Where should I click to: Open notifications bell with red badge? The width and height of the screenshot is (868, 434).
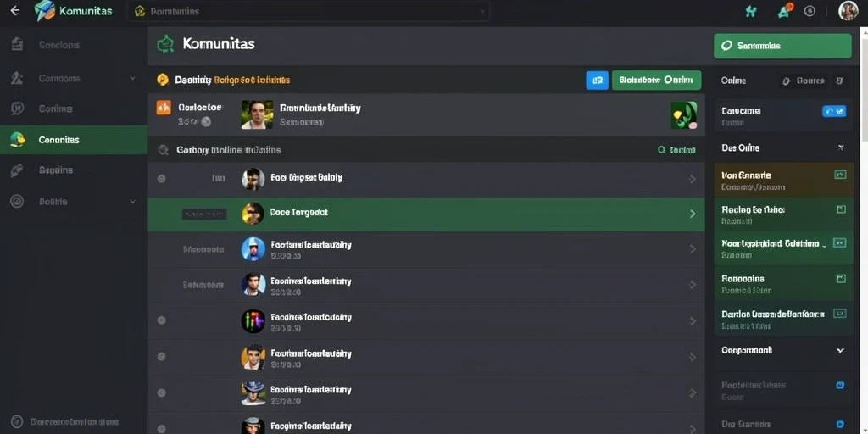click(x=784, y=10)
